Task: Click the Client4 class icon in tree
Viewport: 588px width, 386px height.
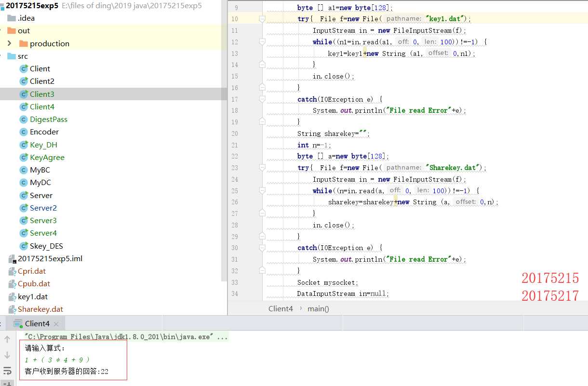Action: [24, 107]
